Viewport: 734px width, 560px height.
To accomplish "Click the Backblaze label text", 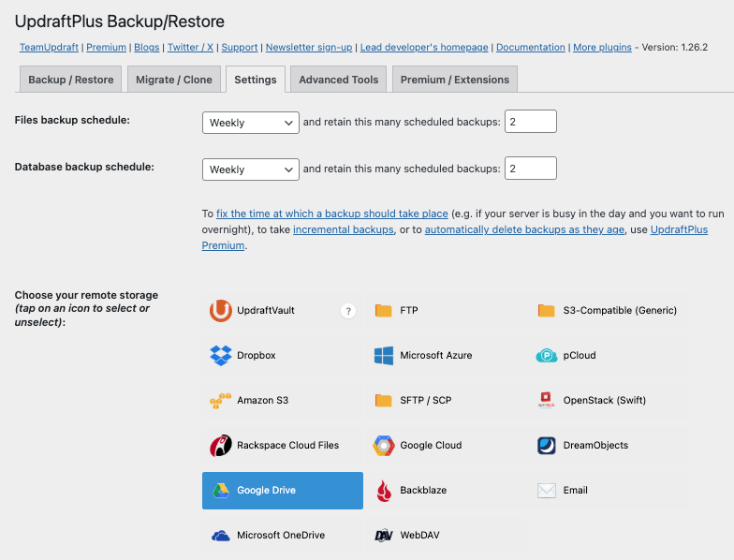I will [x=423, y=491].
